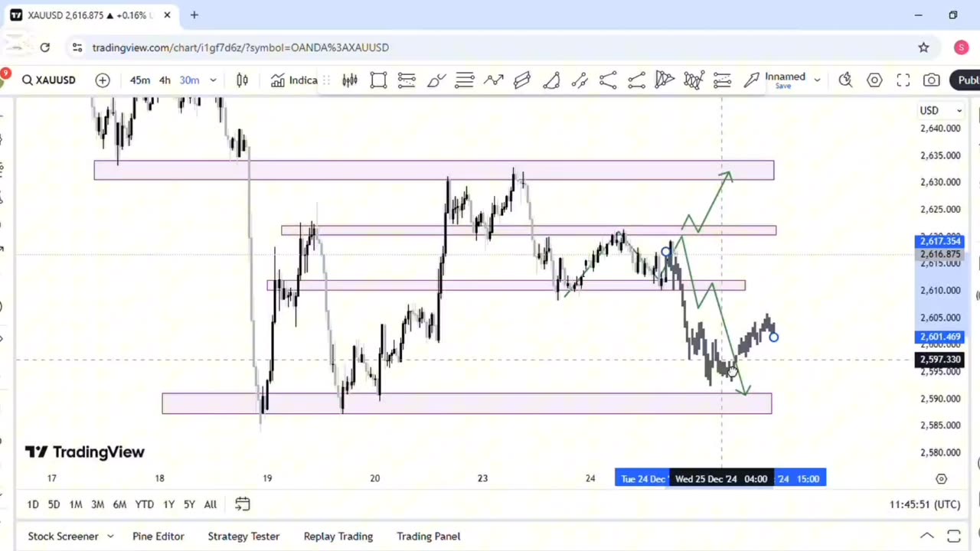Maximize the bottom panel
The width and height of the screenshot is (980, 551).
click(x=954, y=536)
